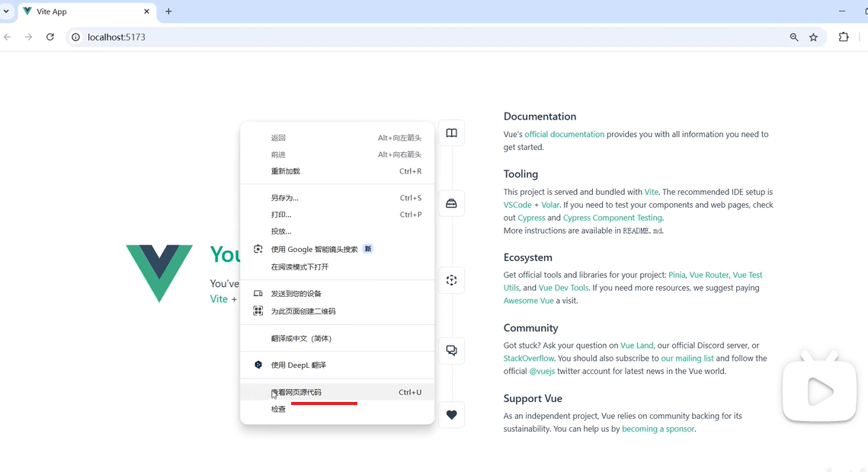Choose 返回 in the context menu
Viewport: 868px width, 472px height.
coord(337,138)
